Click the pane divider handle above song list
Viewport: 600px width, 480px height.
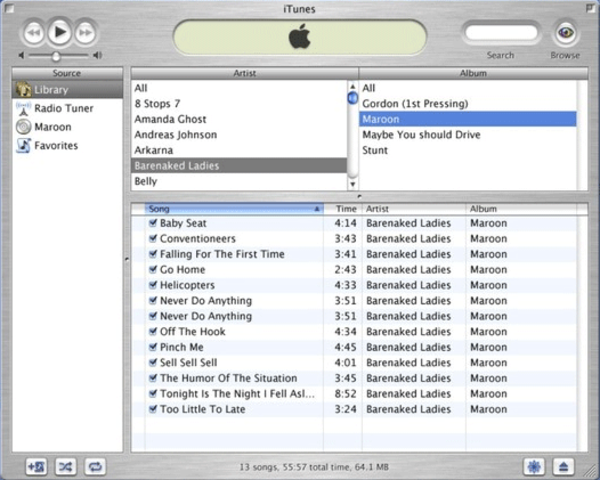click(359, 196)
